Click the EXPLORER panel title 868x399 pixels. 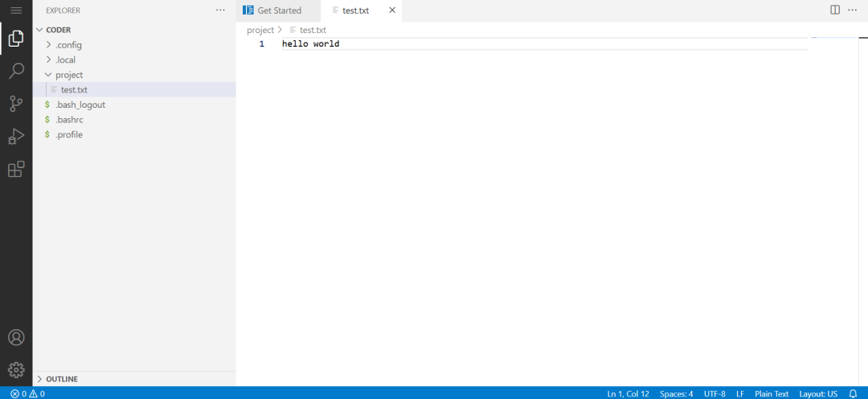(63, 10)
